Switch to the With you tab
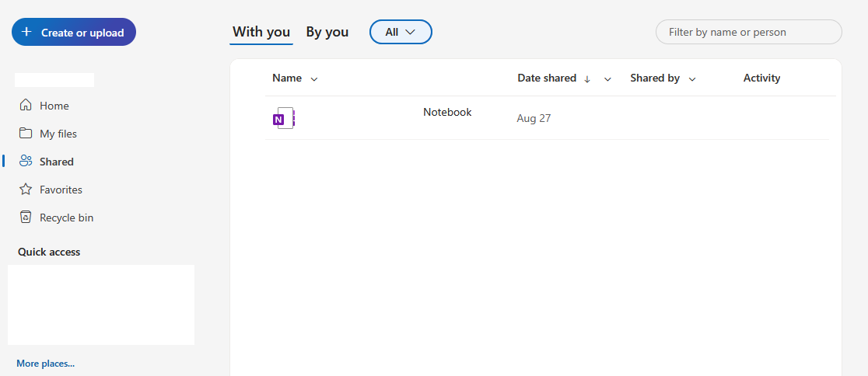Screen dimensions: 868x376 (x=261, y=32)
